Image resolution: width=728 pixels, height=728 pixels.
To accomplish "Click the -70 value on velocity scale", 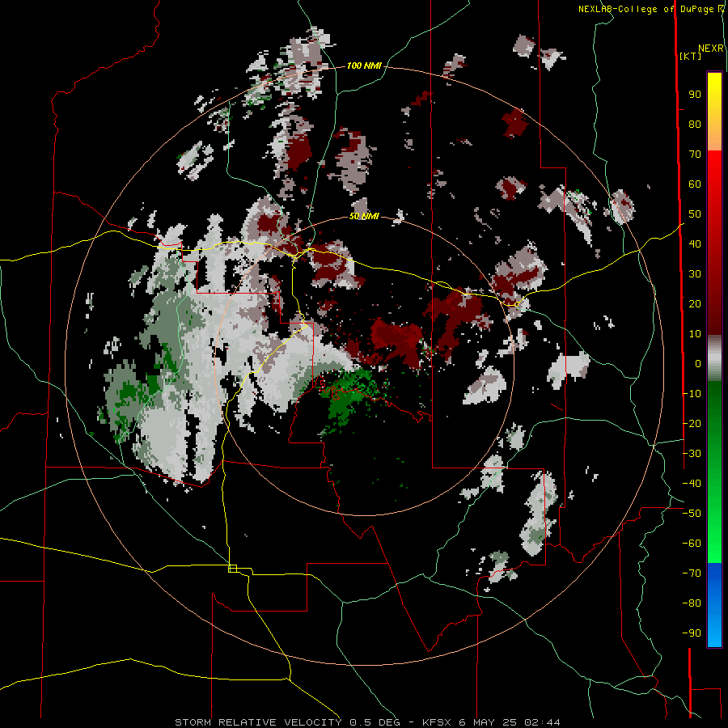I will [x=692, y=574].
